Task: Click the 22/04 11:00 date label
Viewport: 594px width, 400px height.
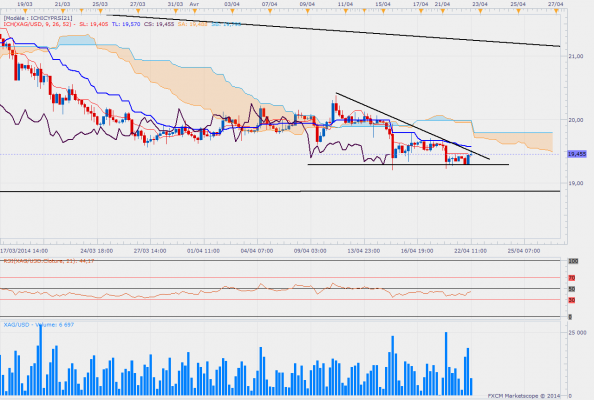Action: click(x=471, y=251)
